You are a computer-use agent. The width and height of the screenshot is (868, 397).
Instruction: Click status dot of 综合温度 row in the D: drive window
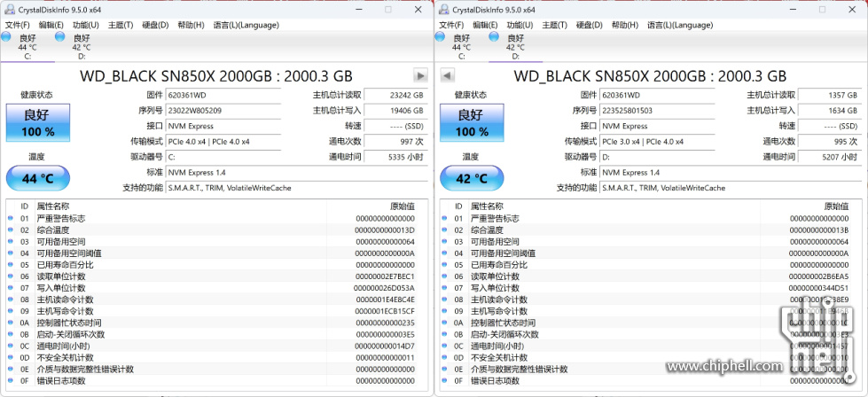444,230
